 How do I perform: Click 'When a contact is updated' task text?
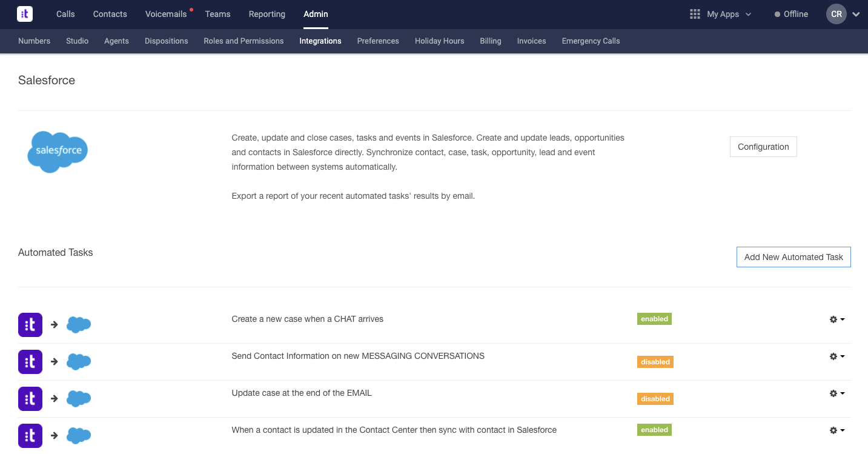[394, 430]
